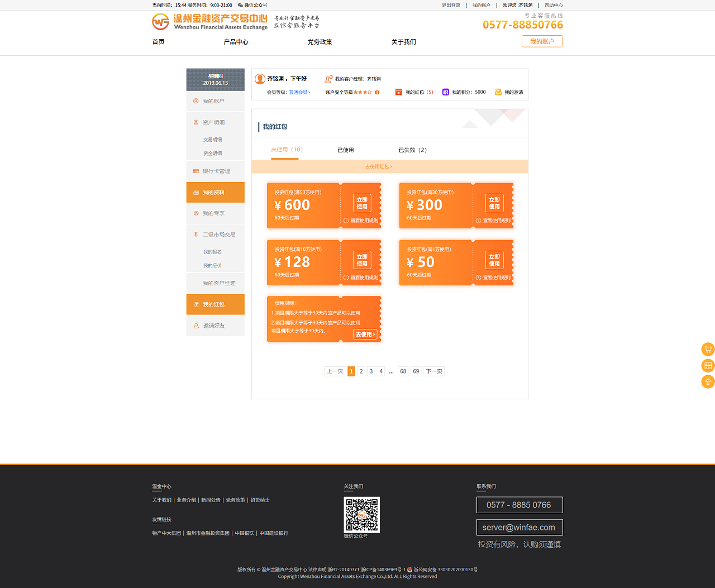Click the account security warning exclamation icon
Image resolution: width=715 pixels, height=588 pixels.
[377, 92]
